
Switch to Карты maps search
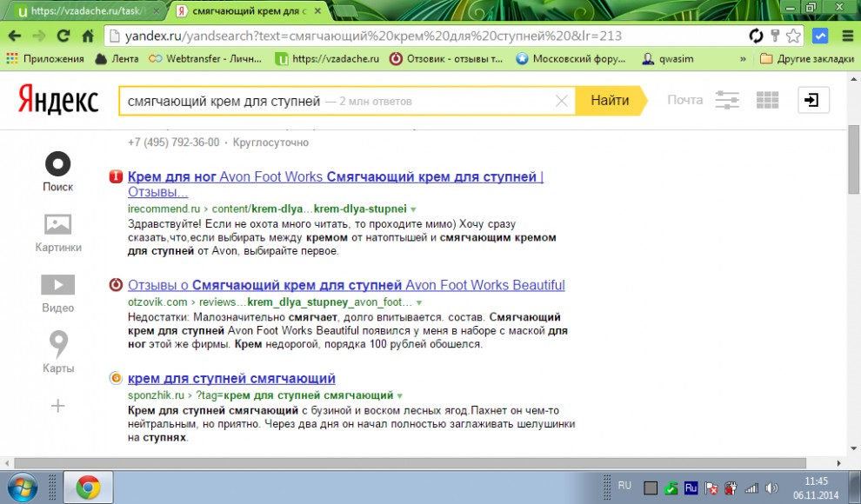58,352
